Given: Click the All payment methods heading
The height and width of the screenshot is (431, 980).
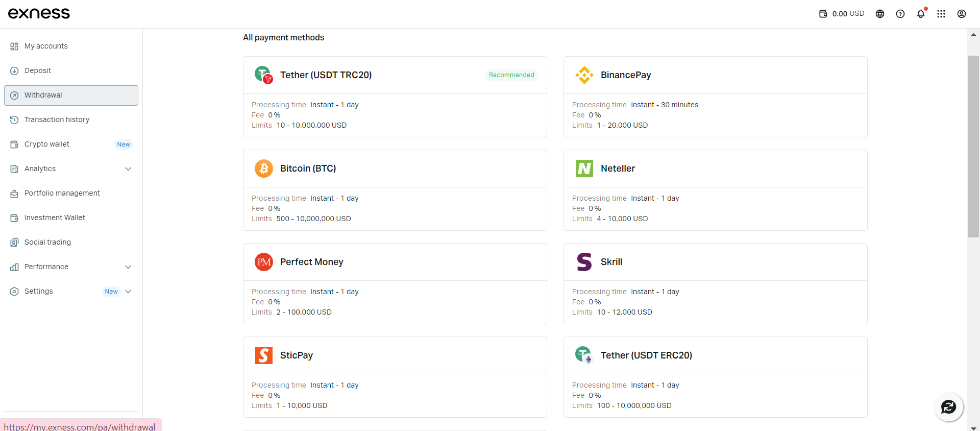Looking at the screenshot, I should [x=283, y=38].
